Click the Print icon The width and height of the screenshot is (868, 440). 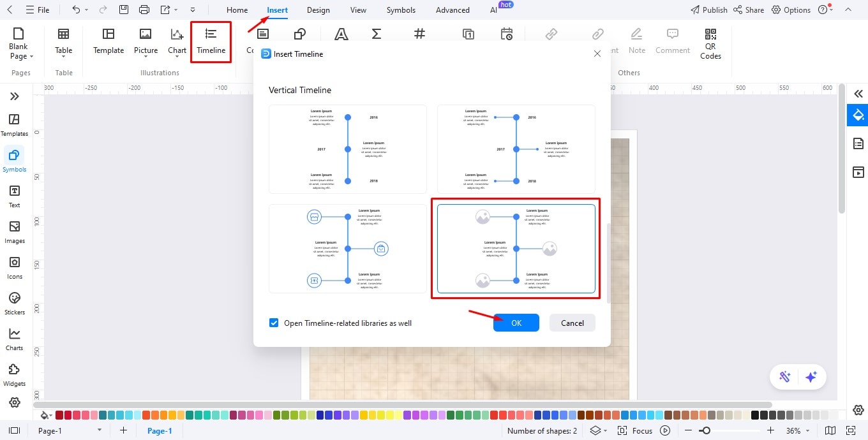tap(144, 10)
